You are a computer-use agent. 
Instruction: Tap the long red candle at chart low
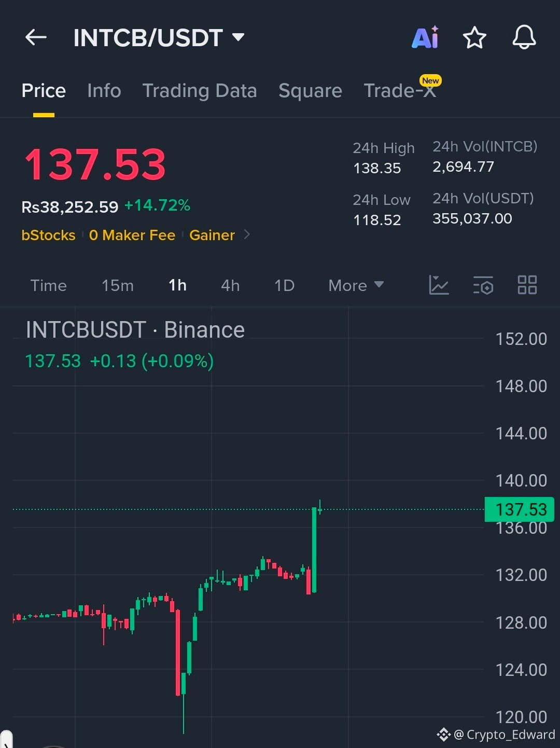point(178,652)
